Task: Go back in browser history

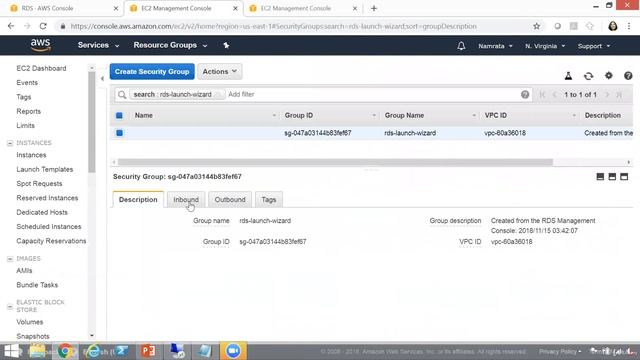Action: click(x=11, y=26)
